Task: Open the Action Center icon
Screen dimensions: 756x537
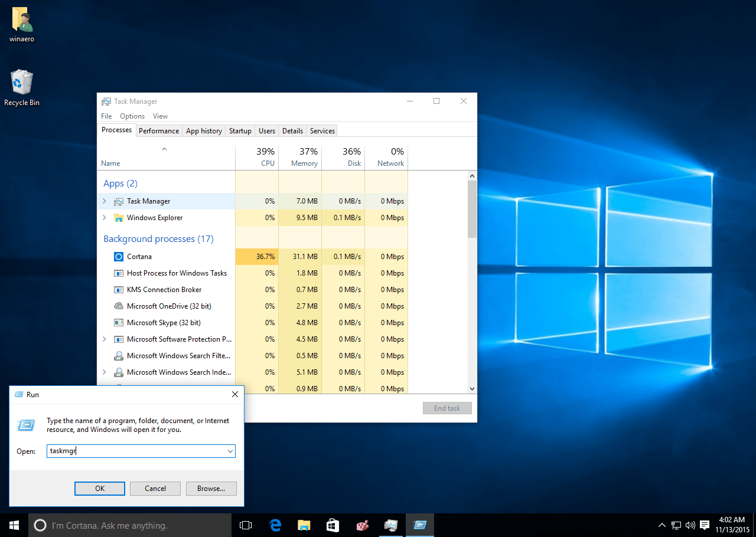Action: 704,525
